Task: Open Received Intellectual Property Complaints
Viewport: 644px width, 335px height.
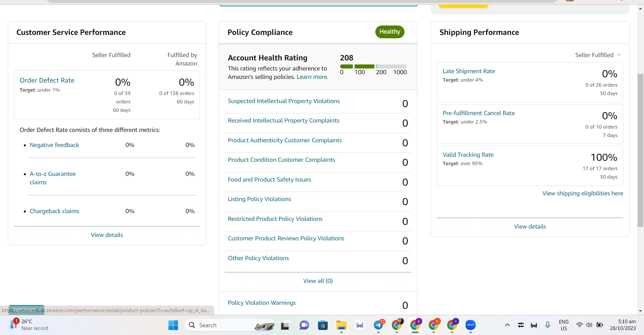Action: (x=283, y=121)
